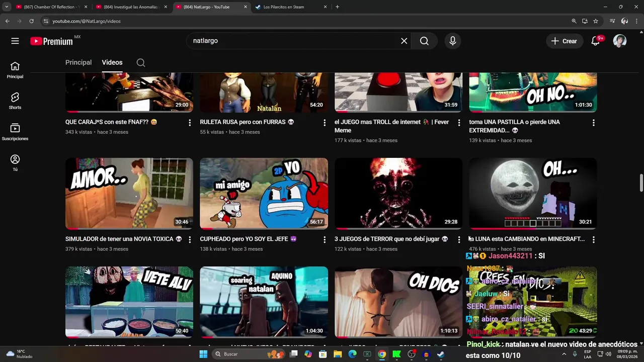Open File Explorer from the taskbar

pos(338,354)
